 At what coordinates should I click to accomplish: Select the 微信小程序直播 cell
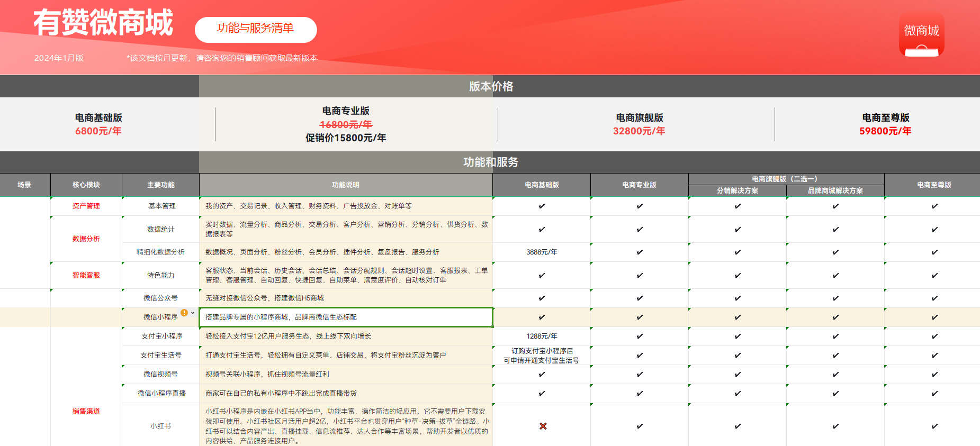[x=161, y=393]
